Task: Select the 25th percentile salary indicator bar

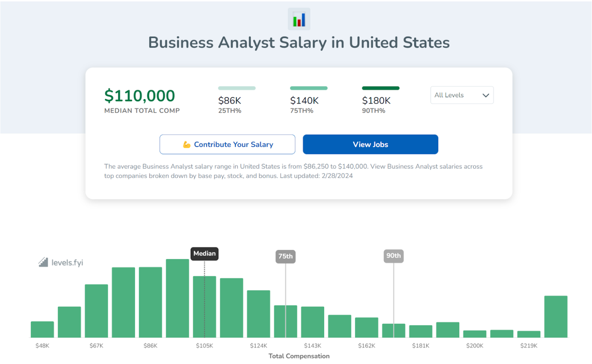Action: pos(237,88)
